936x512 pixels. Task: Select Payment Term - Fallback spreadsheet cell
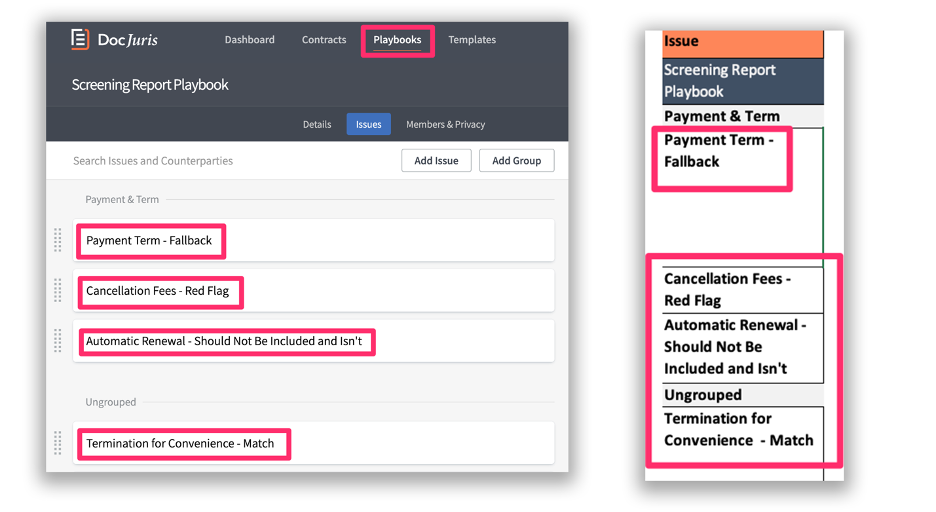tap(743, 196)
